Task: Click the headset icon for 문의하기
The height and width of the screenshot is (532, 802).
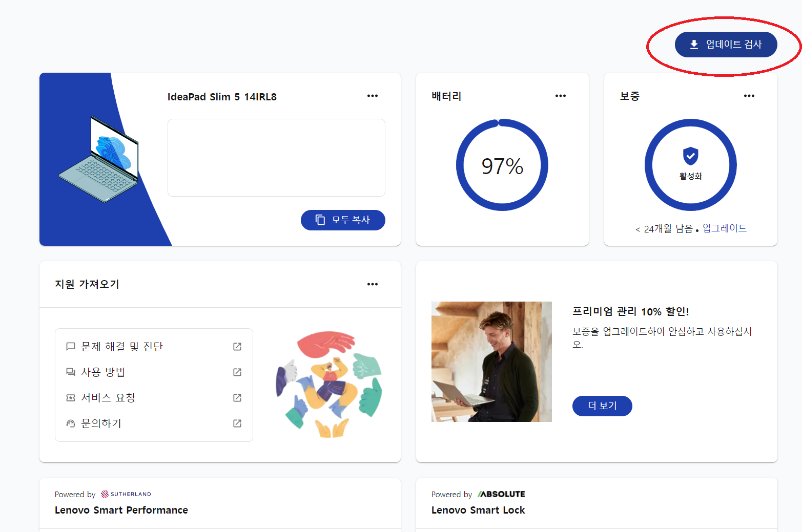Action: pos(71,423)
